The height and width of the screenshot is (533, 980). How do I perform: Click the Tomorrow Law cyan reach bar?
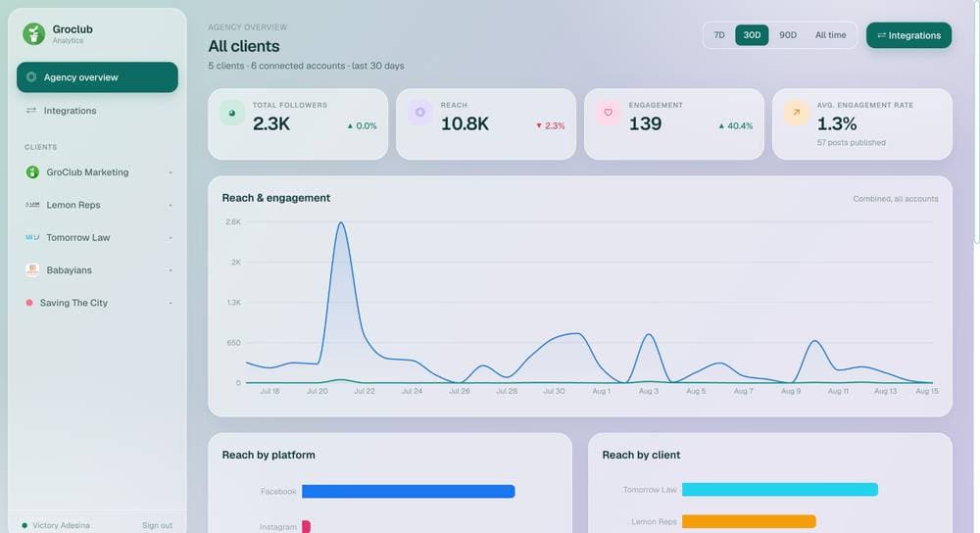pos(779,489)
